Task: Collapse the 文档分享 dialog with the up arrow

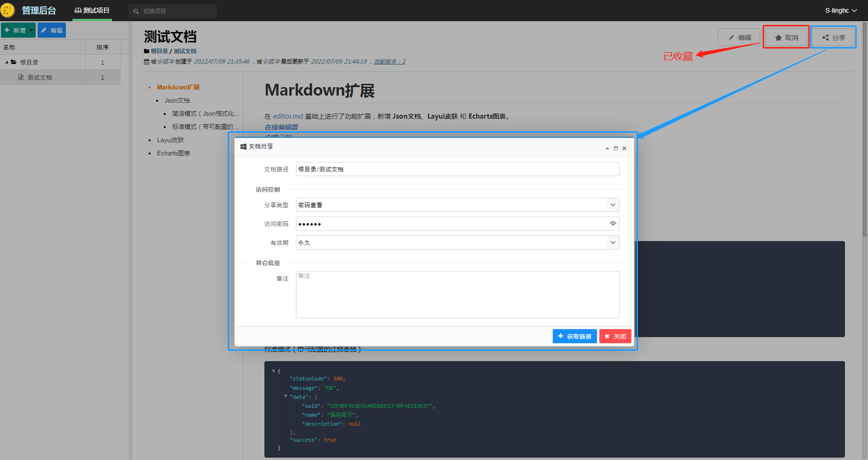Action: coord(607,148)
